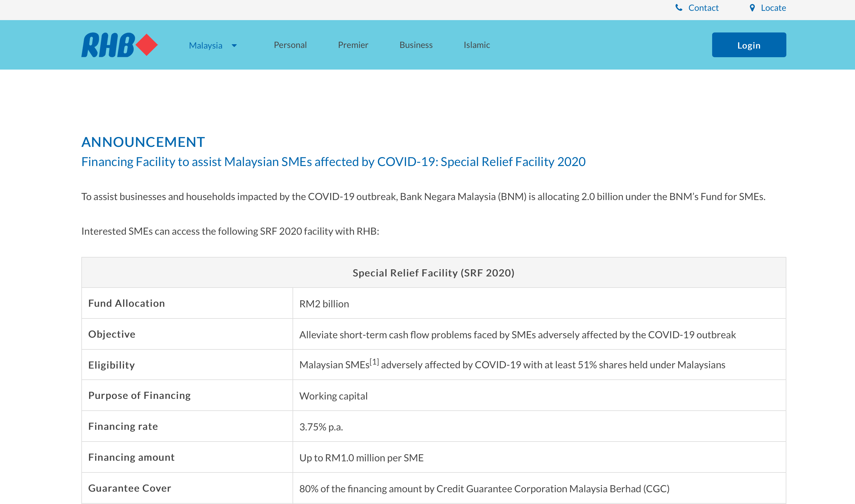Click the location pin icon beside Locate
Viewport: 855px width, 504px height.
752,7
